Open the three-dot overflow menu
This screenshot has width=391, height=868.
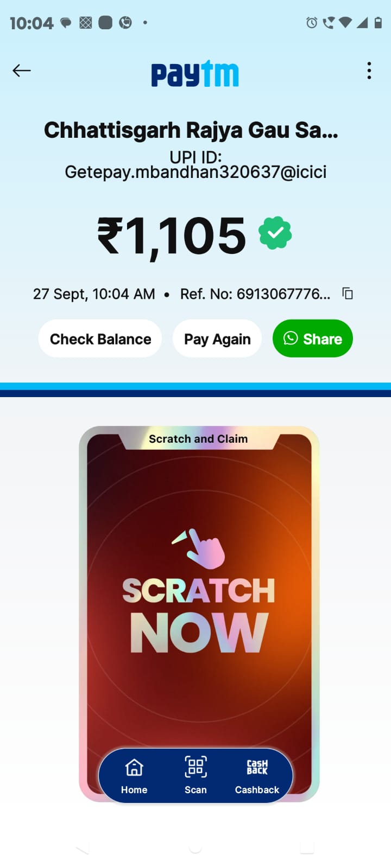click(x=369, y=71)
